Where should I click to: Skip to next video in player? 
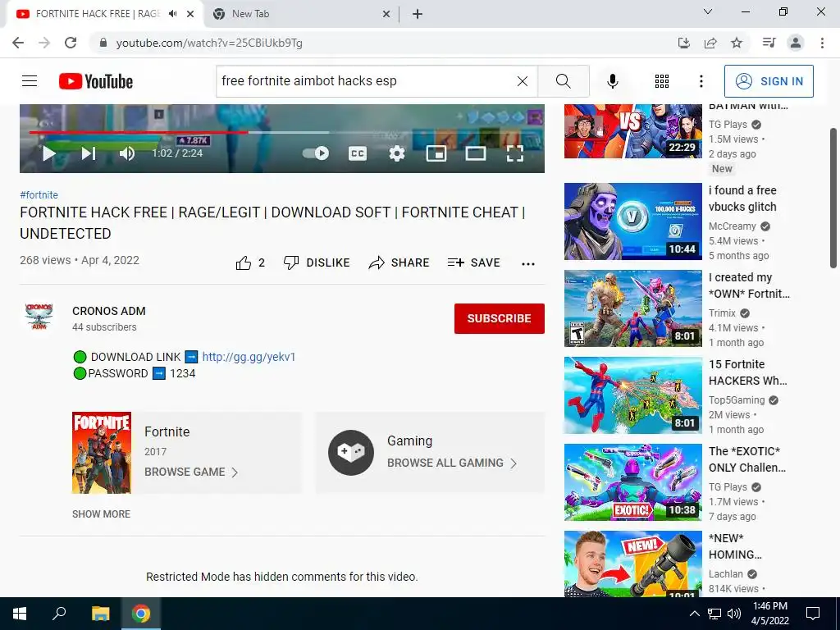coord(89,153)
